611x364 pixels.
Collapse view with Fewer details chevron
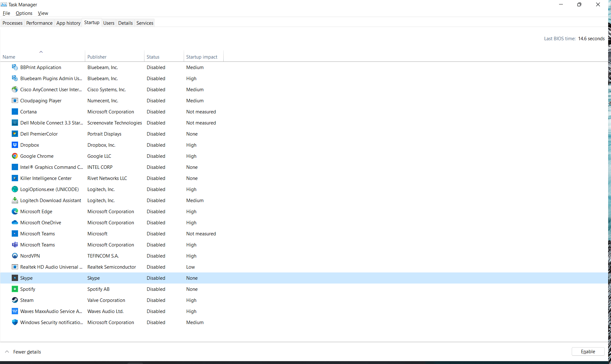tap(7, 352)
